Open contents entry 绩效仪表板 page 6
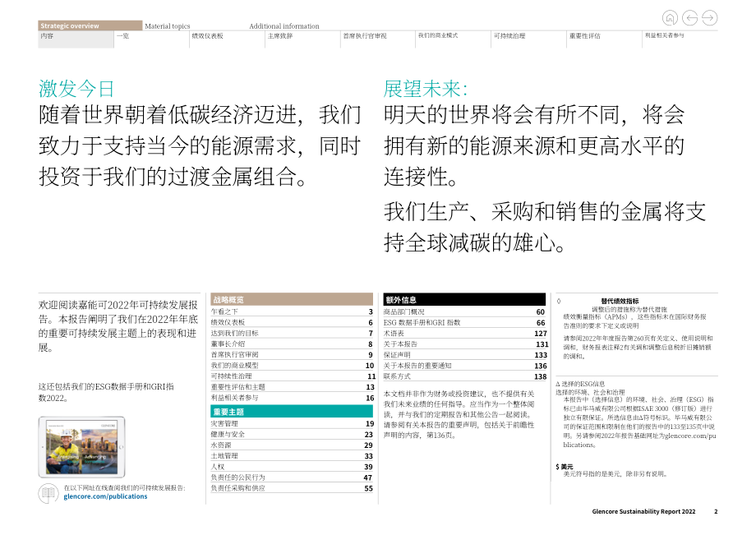 pyautogui.click(x=292, y=322)
